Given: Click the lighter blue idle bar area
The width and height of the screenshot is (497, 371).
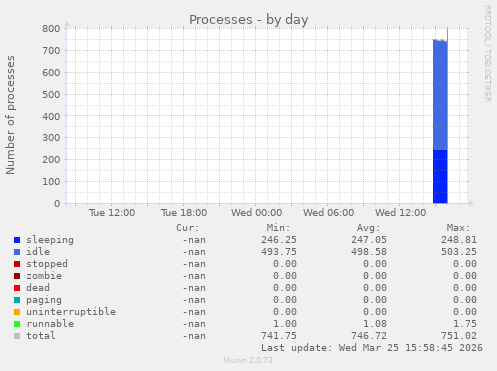Looking at the screenshot, I should [x=440, y=95].
